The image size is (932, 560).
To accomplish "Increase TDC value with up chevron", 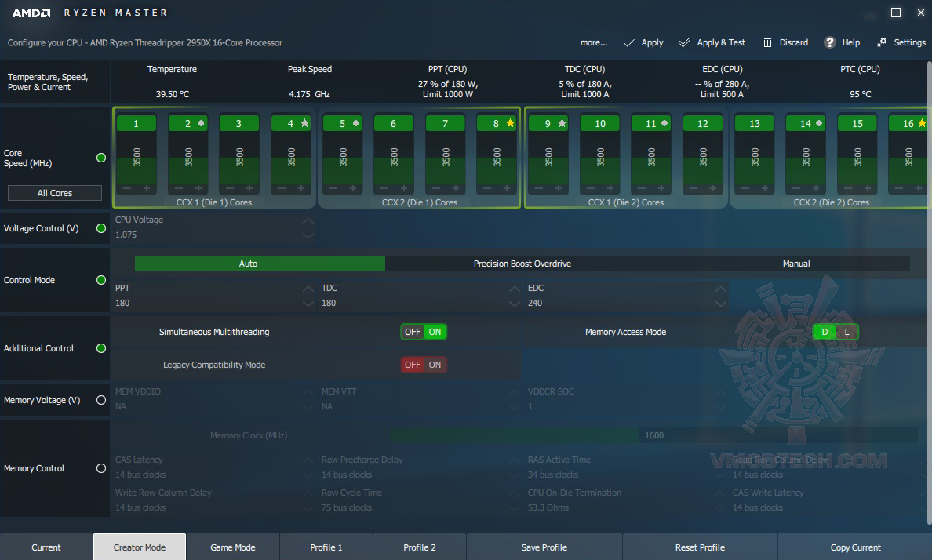I will pyautogui.click(x=514, y=289).
